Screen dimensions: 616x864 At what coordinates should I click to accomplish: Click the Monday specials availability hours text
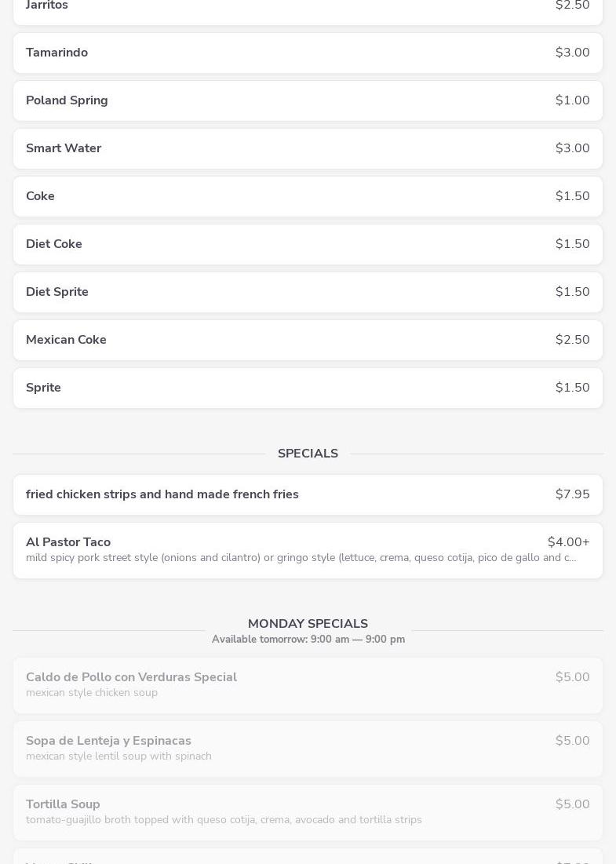308,640
